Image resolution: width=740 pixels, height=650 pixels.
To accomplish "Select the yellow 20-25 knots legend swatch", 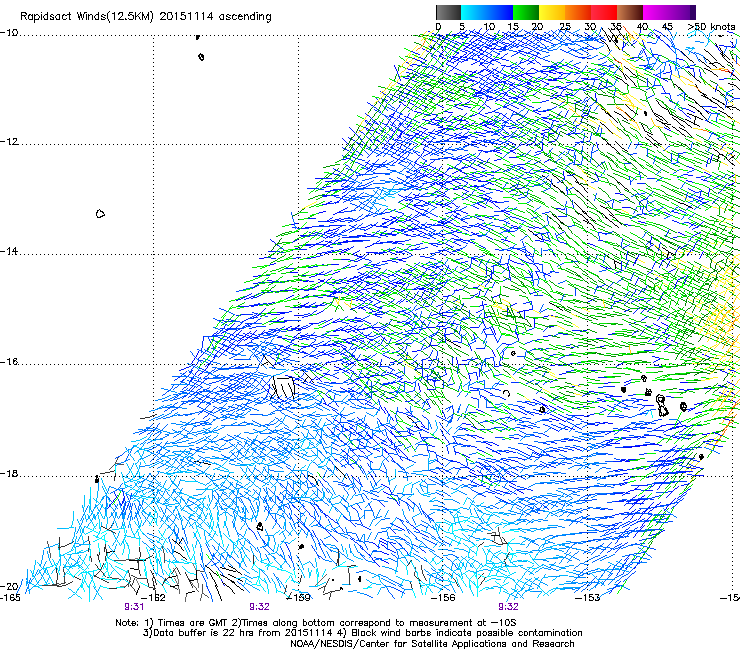I will [x=552, y=12].
